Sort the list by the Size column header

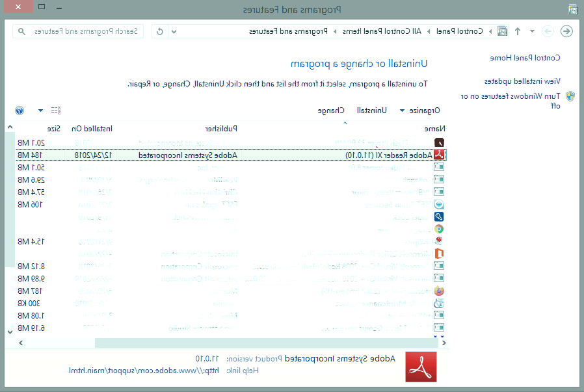point(53,129)
